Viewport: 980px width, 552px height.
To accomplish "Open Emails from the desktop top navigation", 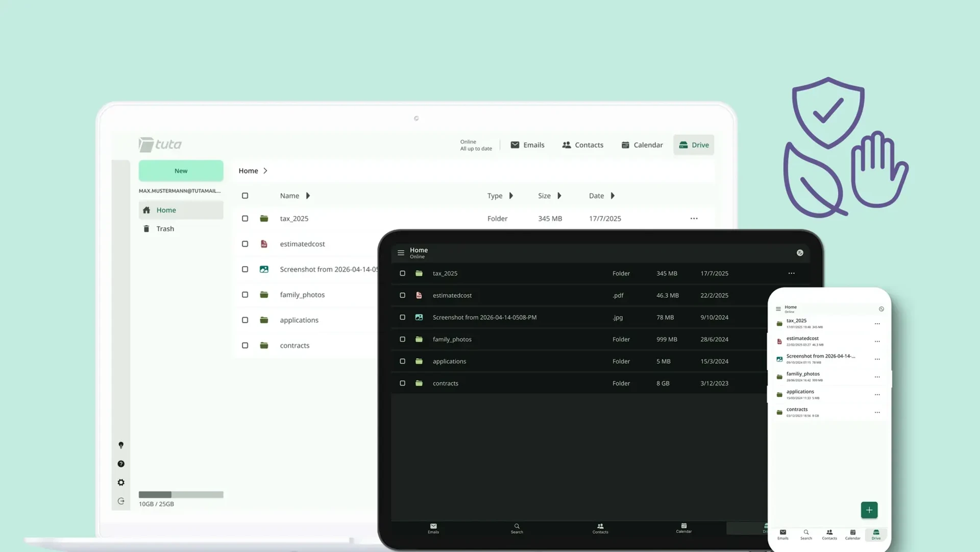I will point(527,145).
